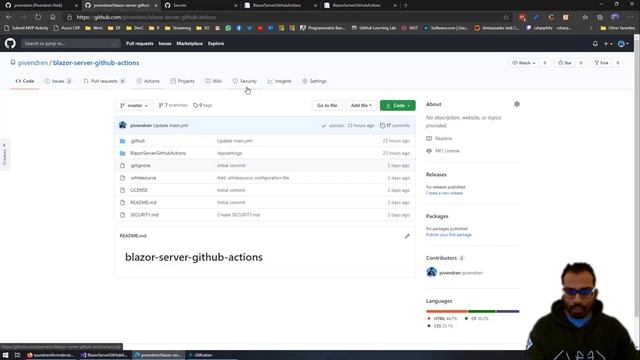Screen dimensions: 640x360
Task: Switch to the repository Pull requests tab
Action: click(104, 81)
